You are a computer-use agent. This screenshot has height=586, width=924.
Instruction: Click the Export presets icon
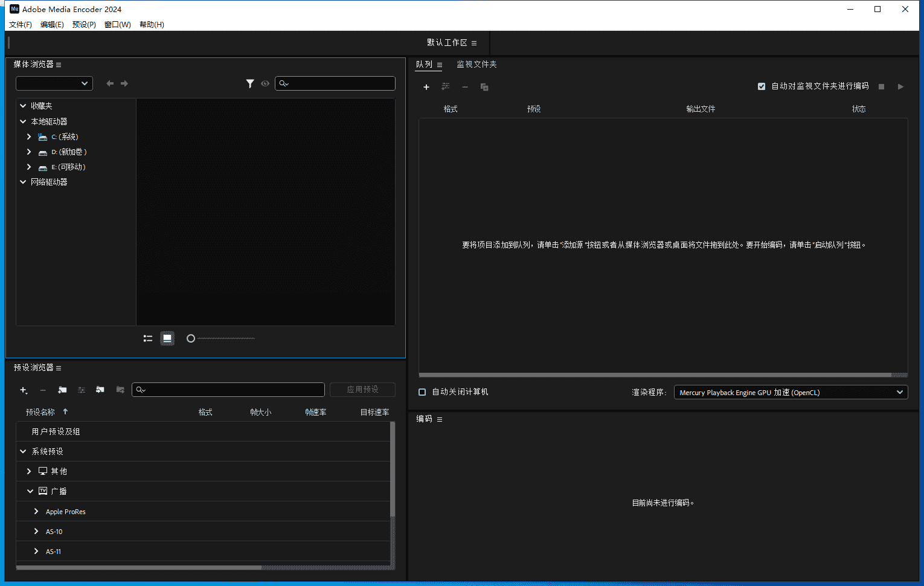[120, 390]
